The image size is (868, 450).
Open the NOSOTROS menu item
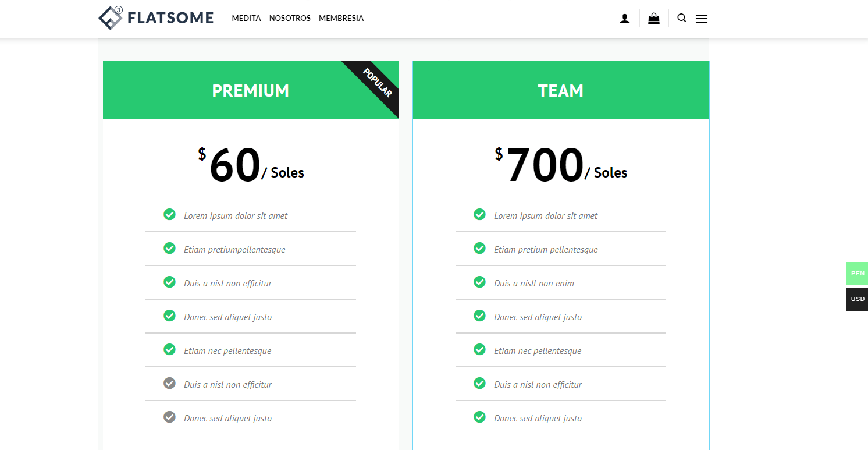tap(290, 18)
